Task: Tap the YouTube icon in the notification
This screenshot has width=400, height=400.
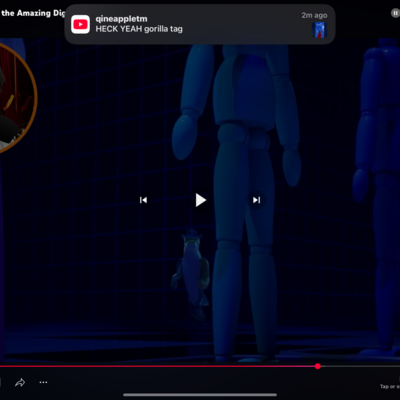Action: [x=80, y=24]
